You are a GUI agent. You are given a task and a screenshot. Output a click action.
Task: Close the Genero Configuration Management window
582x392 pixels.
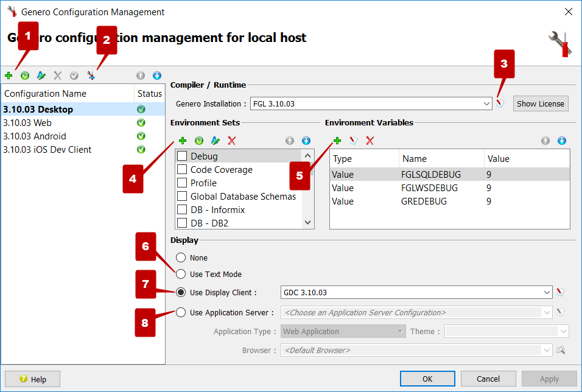click(568, 12)
